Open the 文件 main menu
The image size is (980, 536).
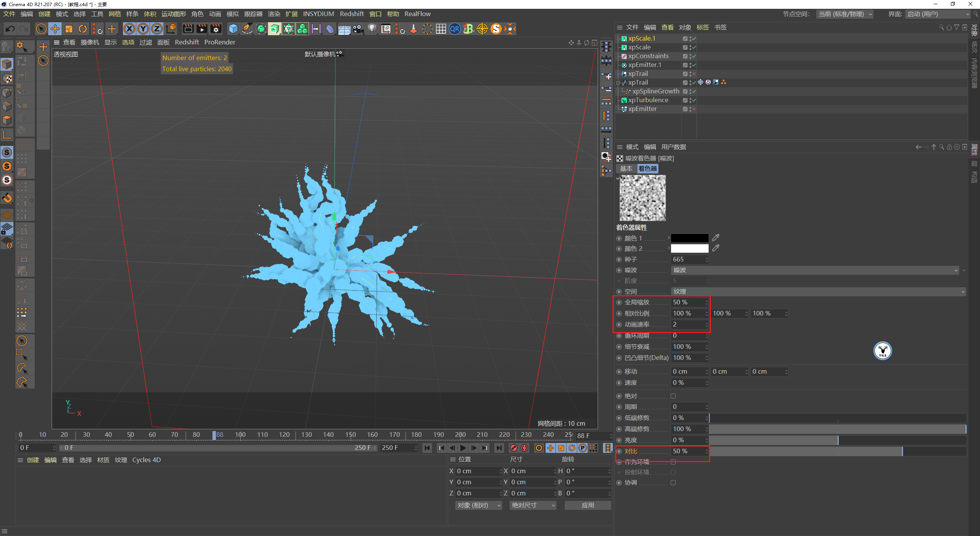click(x=9, y=14)
